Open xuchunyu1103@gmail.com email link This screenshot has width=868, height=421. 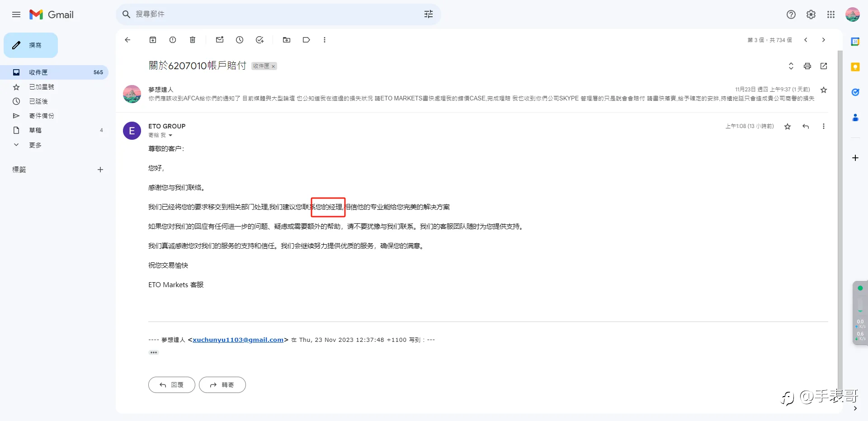238,340
